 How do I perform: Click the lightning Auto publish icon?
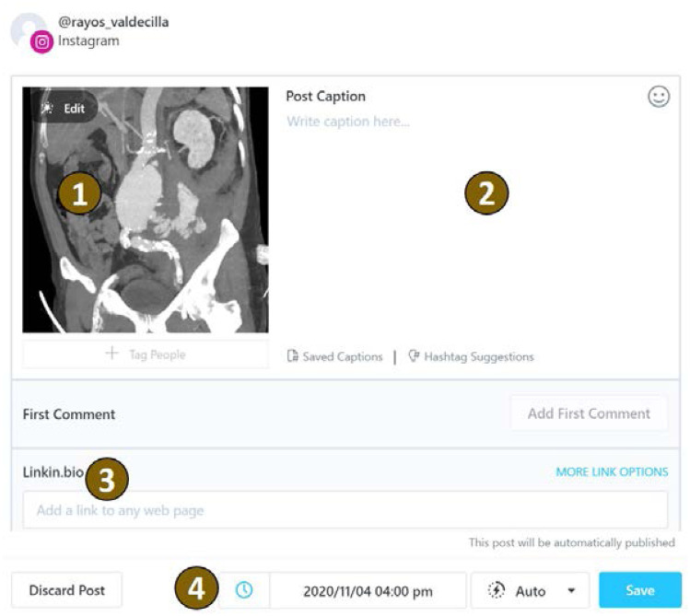(497, 590)
